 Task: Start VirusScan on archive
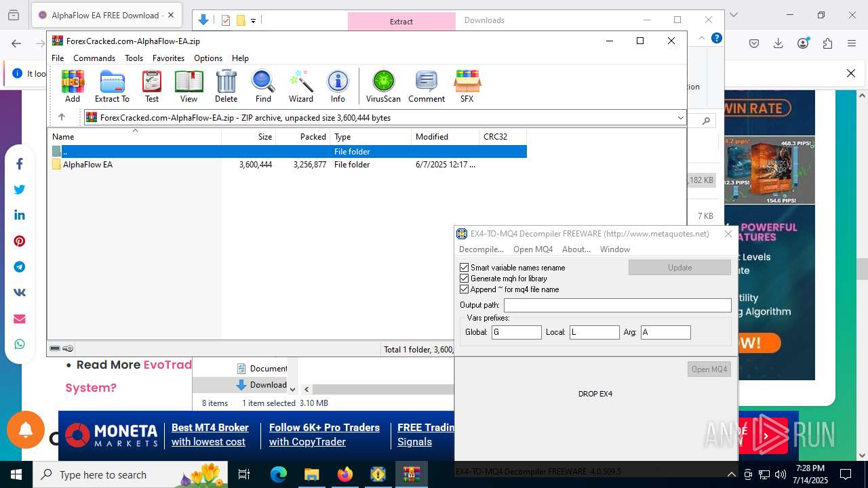pos(383,86)
